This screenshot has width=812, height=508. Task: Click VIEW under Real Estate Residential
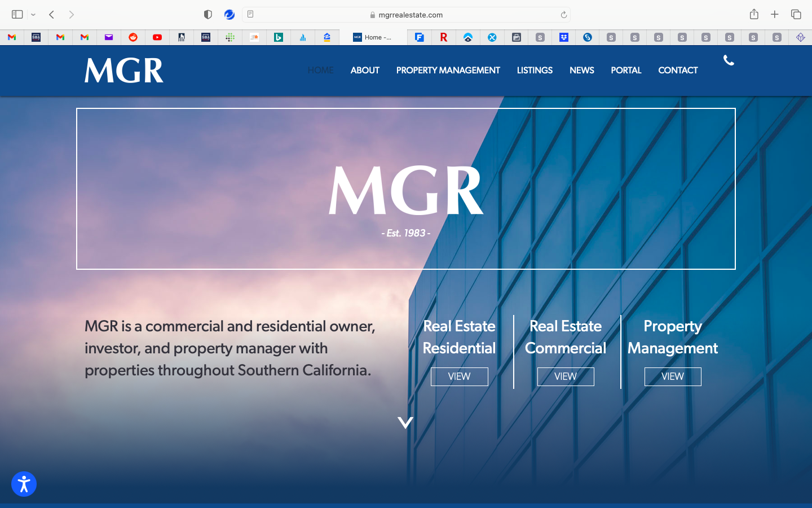[x=459, y=376]
